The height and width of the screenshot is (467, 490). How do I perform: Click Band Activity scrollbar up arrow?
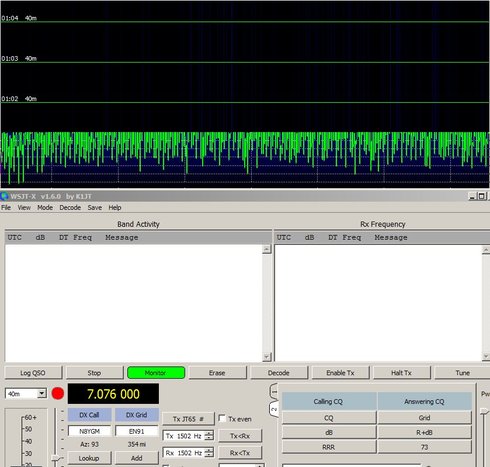click(266, 249)
